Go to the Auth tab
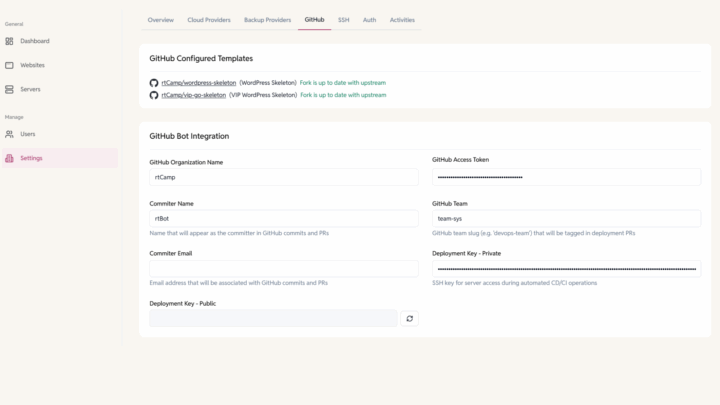This screenshot has width=720, height=405. click(370, 20)
